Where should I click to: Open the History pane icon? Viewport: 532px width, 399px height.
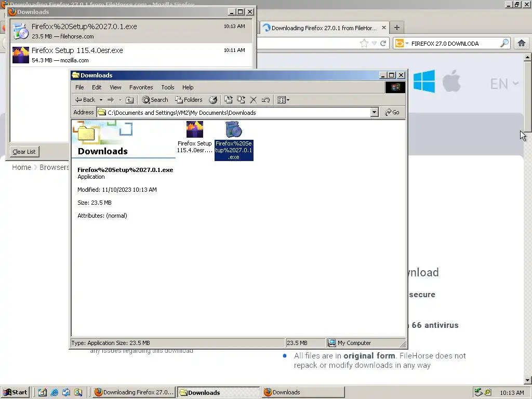pos(213,100)
